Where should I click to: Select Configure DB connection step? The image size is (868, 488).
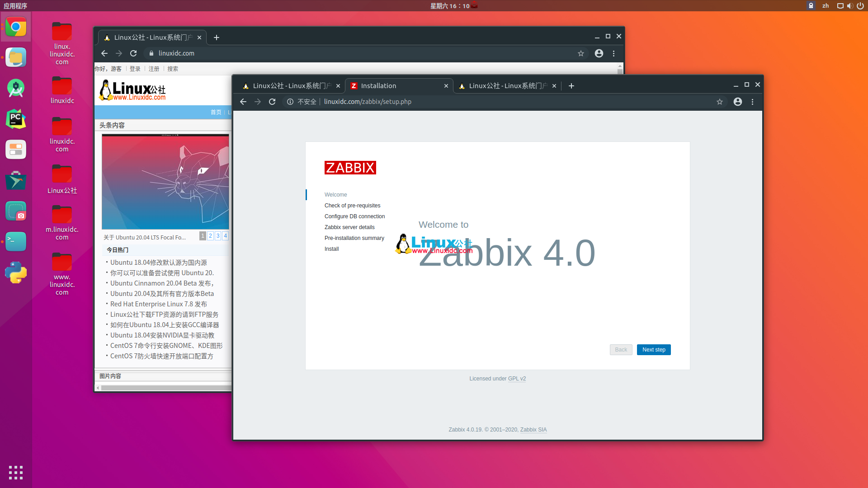355,216
